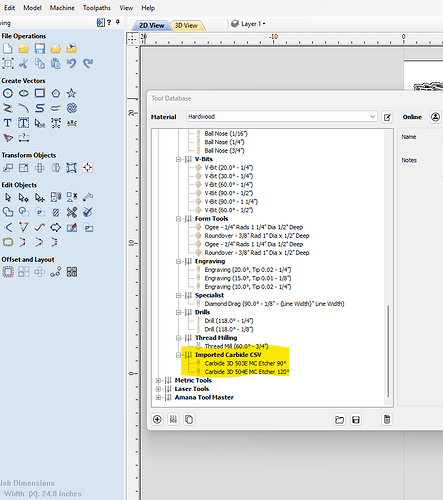Expand the Amana Tool Master group

(x=158, y=397)
